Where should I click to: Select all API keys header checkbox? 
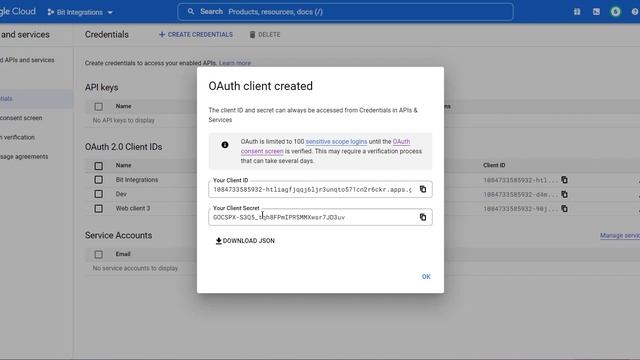point(98,107)
